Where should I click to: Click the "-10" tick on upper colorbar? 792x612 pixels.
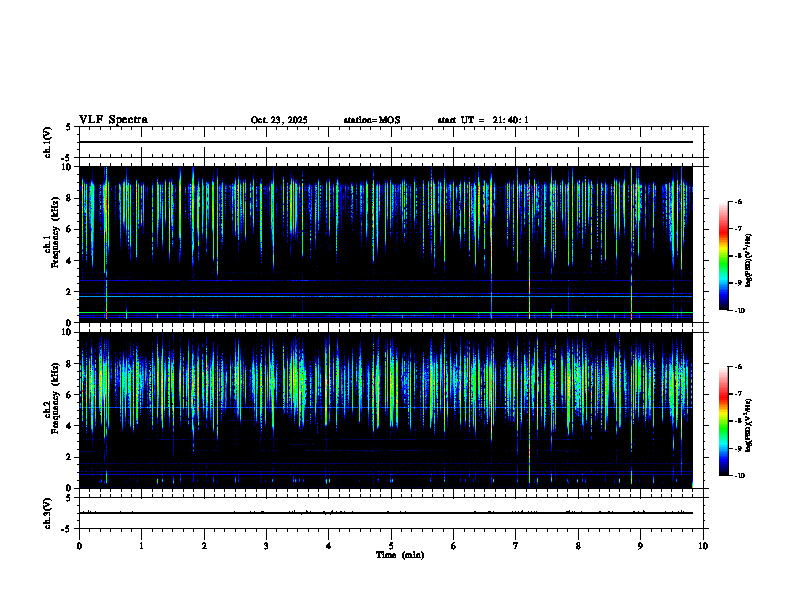tap(739, 311)
